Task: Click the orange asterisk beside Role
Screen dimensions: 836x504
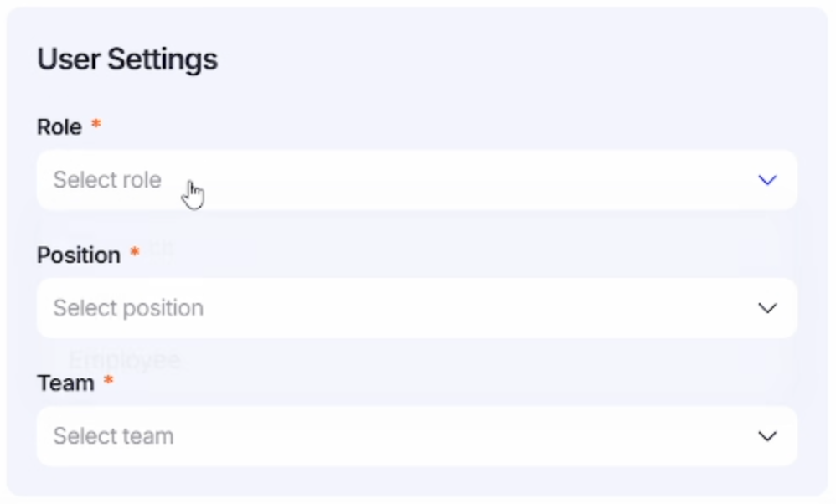Action: click(x=95, y=125)
